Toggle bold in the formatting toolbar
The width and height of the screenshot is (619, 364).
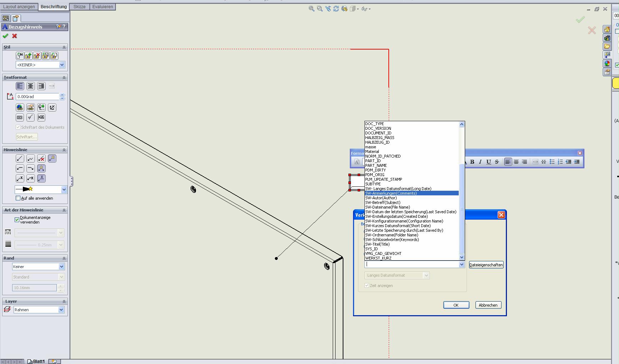coord(472,162)
